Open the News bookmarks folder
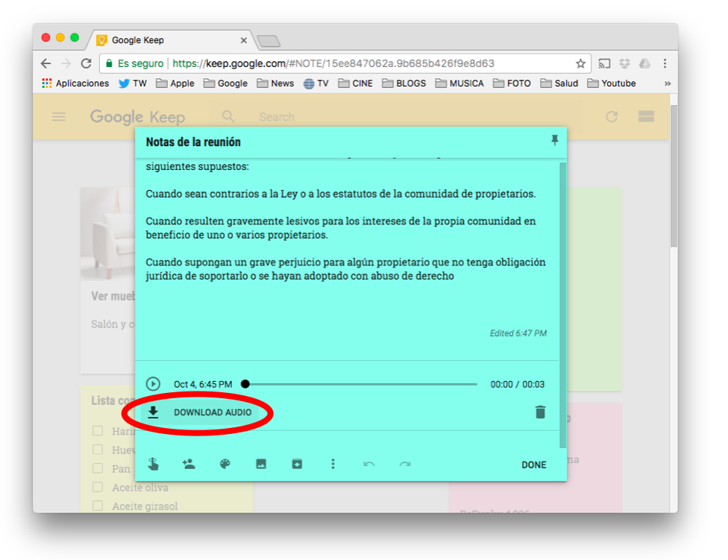The width and height of the screenshot is (728, 560). (275, 84)
